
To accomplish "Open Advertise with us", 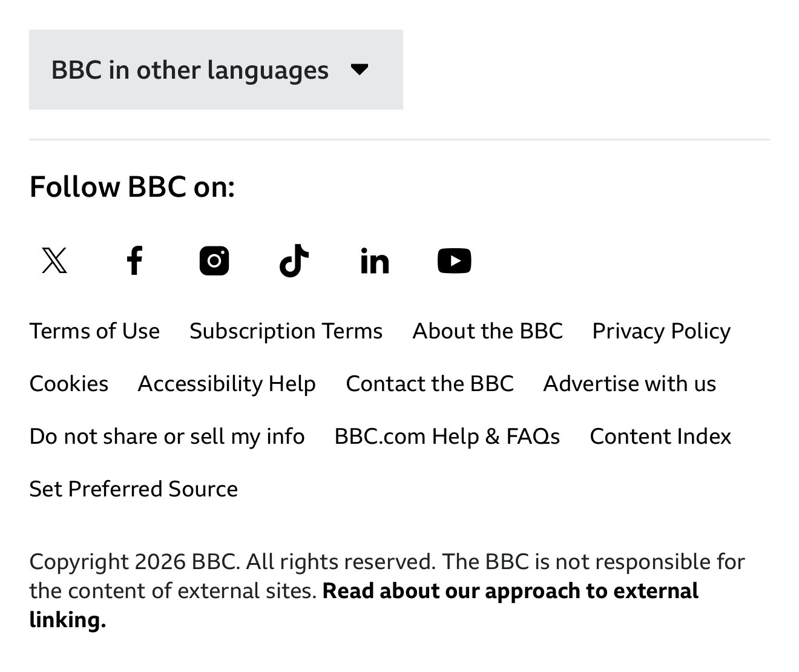I will point(630,384).
